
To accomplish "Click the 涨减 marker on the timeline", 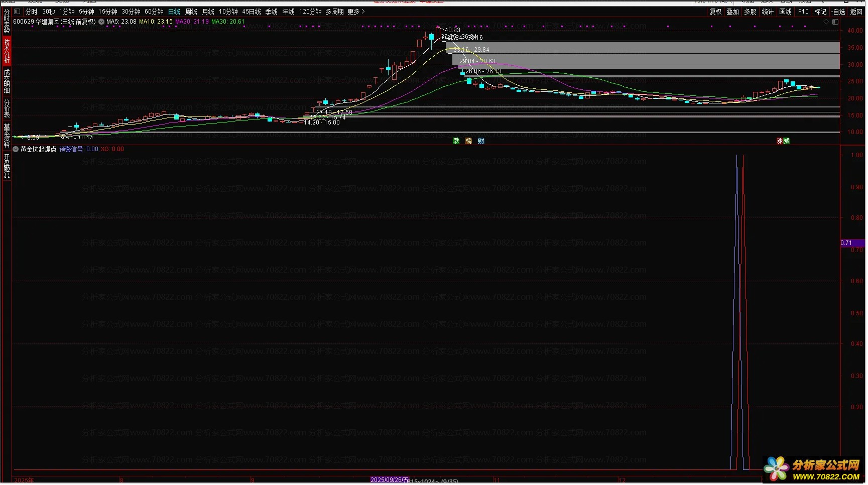I will pyautogui.click(x=783, y=141).
